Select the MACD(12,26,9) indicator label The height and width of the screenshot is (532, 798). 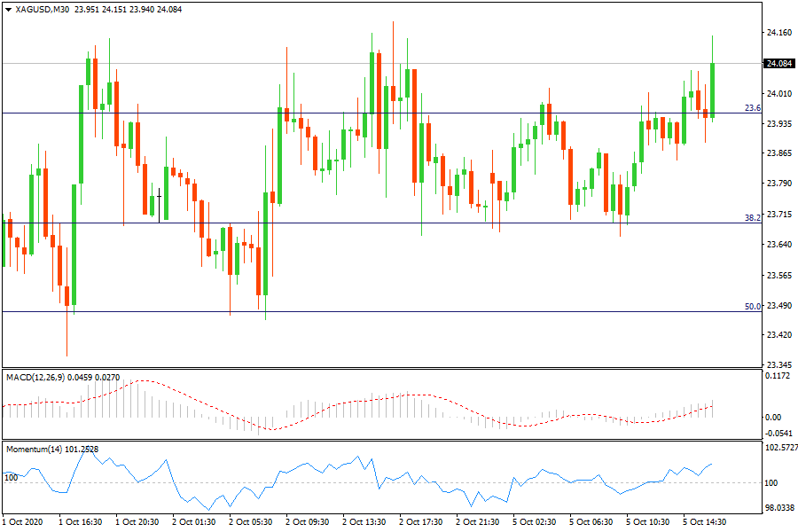pos(34,378)
